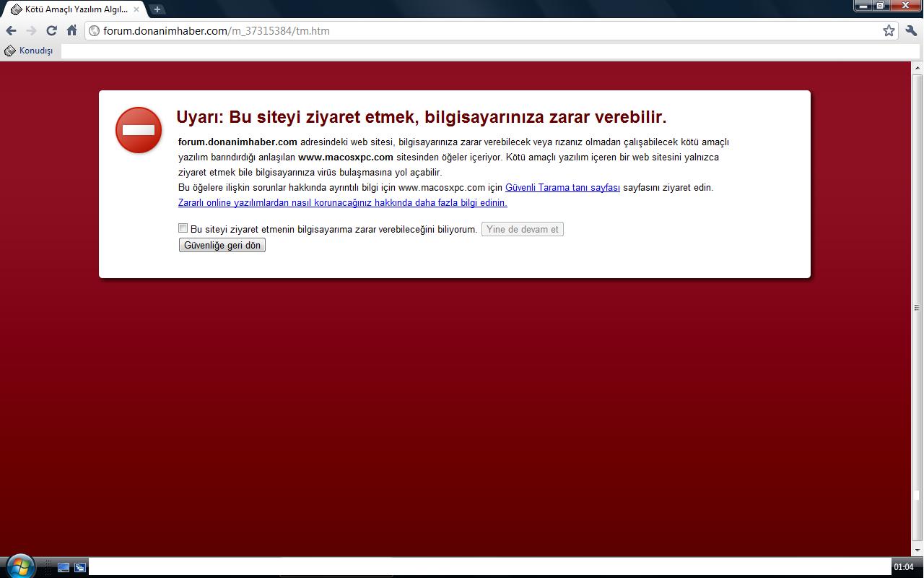Go to the home page
This screenshot has height=578, width=924.
click(x=71, y=30)
